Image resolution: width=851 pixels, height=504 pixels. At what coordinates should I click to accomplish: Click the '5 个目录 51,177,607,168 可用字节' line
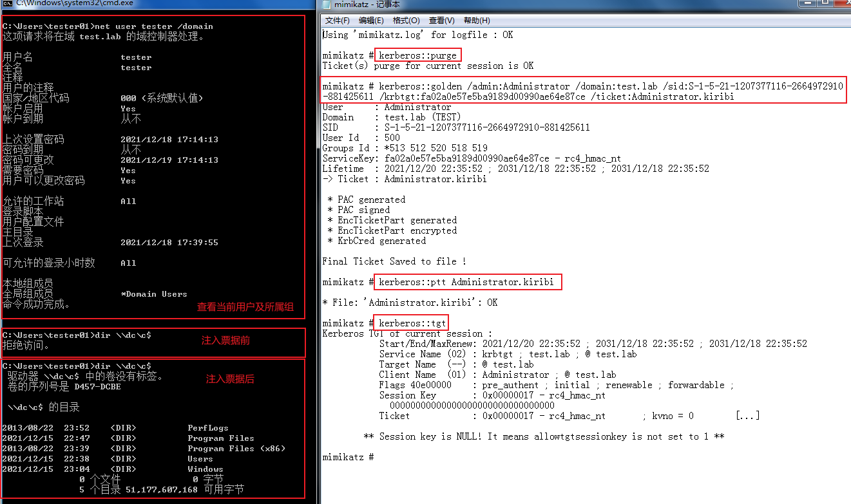click(162, 490)
